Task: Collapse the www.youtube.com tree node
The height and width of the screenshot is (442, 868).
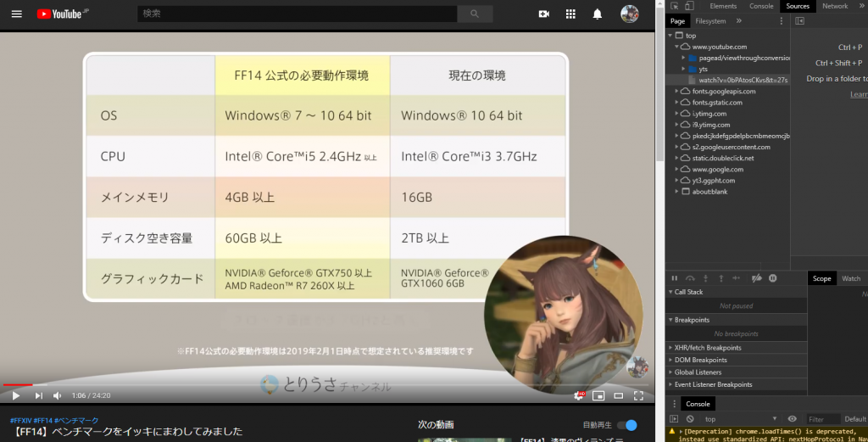Action: tap(676, 47)
